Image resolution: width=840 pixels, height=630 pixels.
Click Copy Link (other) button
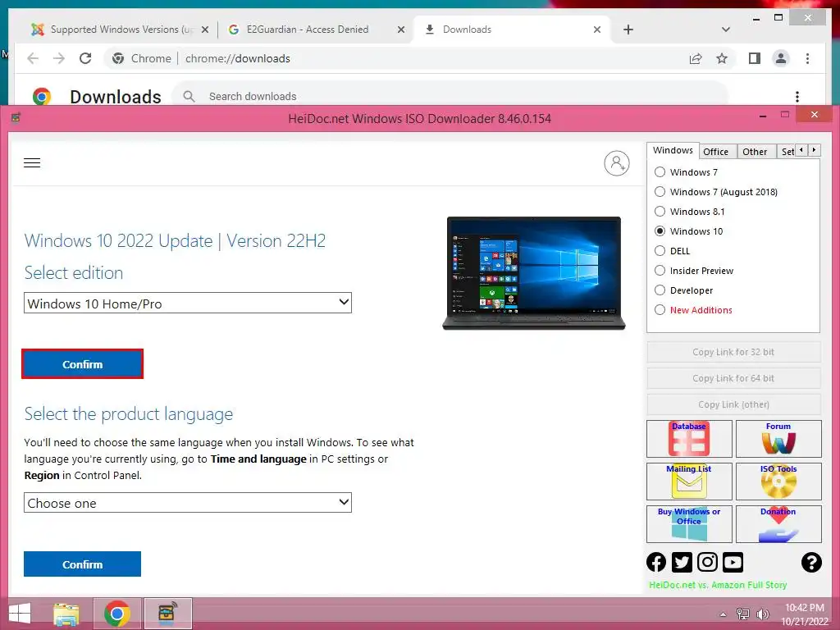733,404
